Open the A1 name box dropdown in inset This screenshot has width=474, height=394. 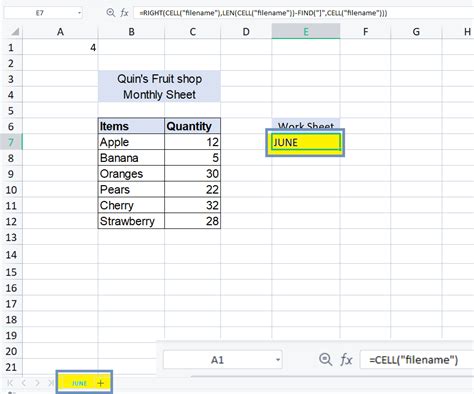(x=277, y=360)
